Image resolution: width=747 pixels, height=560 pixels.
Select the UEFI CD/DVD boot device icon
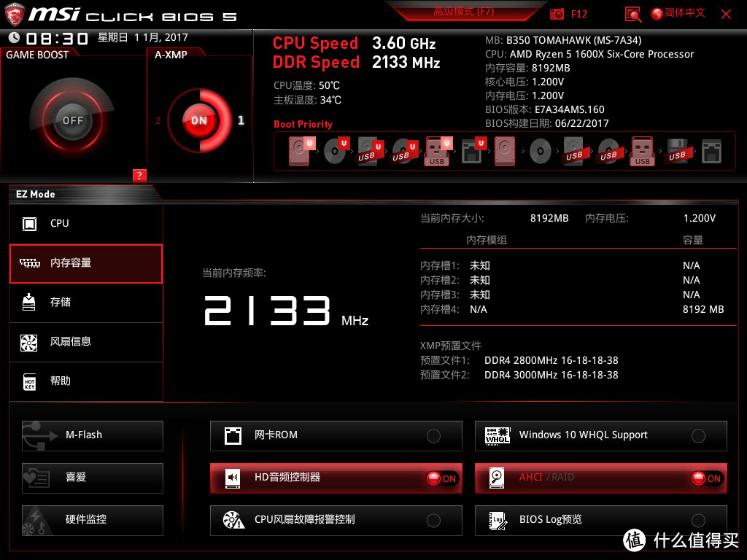tap(336, 151)
